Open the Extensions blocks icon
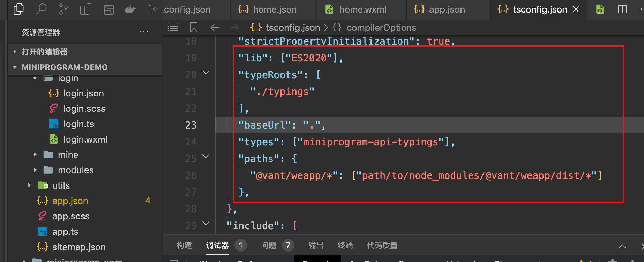This screenshot has width=644, height=262. tap(85, 9)
